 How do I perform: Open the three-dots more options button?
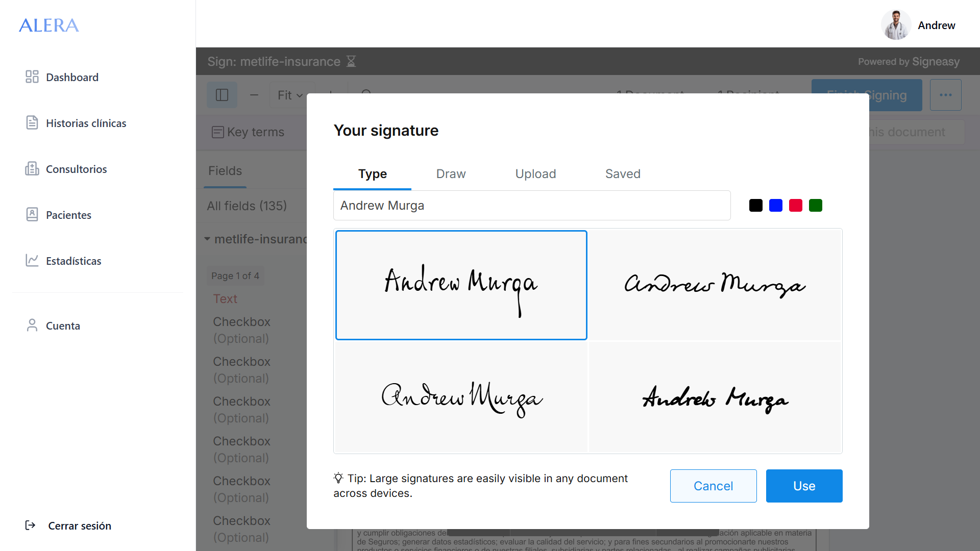pos(946,95)
